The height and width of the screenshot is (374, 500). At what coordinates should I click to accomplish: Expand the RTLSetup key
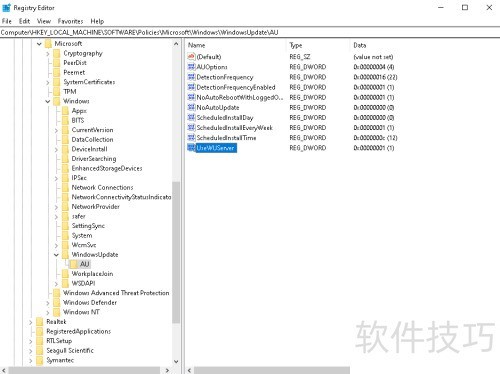click(31, 341)
